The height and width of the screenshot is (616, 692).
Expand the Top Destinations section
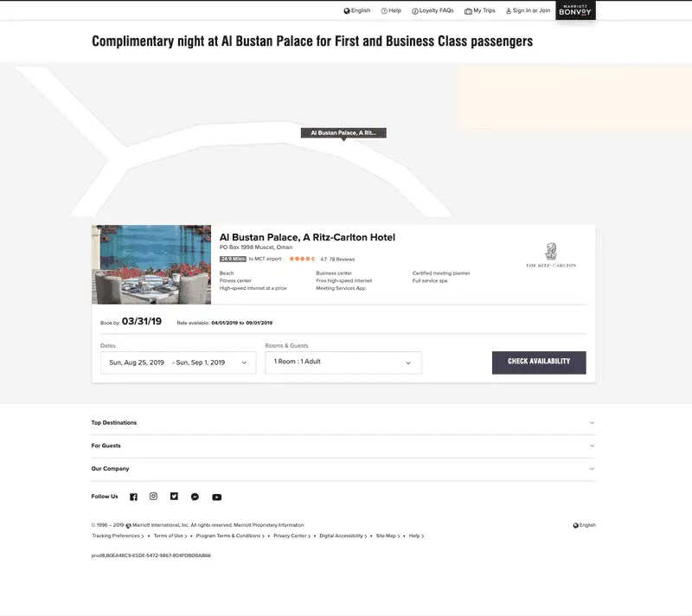pos(343,423)
